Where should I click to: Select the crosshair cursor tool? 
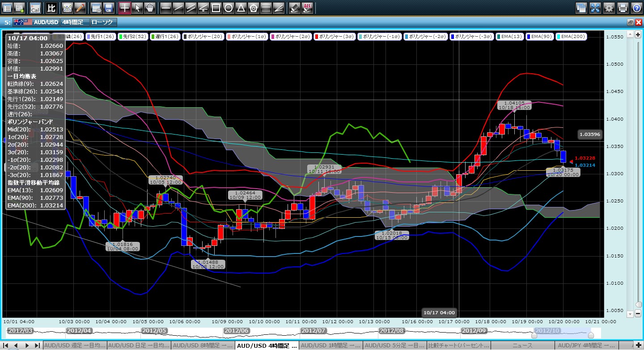[x=125, y=8]
